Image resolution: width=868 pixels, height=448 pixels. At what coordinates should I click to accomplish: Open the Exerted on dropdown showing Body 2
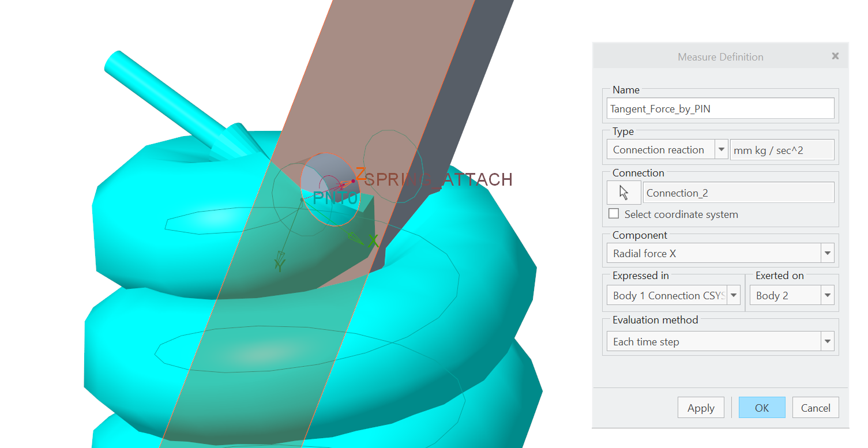827,295
